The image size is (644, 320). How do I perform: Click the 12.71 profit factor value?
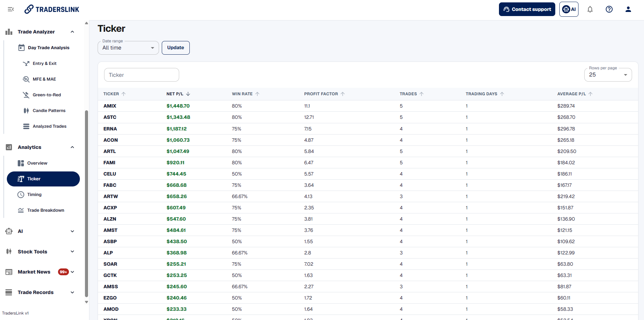pos(309,117)
